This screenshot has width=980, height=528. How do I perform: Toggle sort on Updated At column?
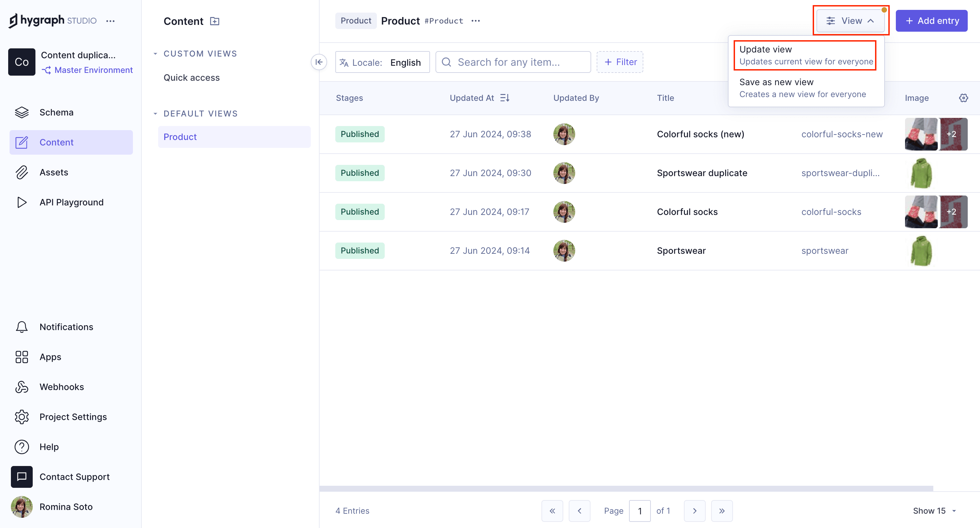504,98
